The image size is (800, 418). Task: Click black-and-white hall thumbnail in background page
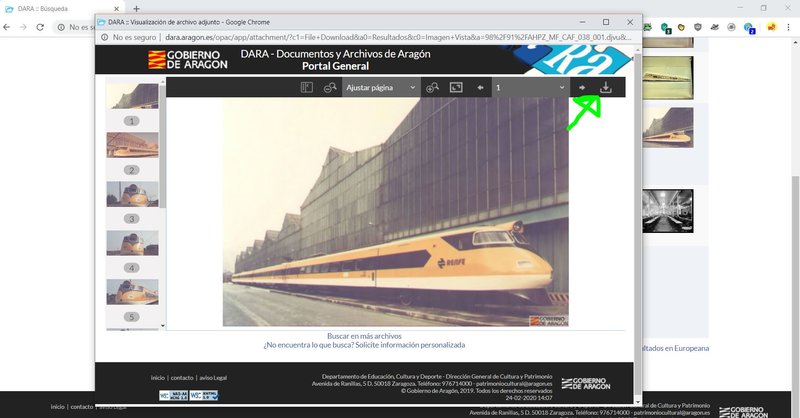pos(668,211)
